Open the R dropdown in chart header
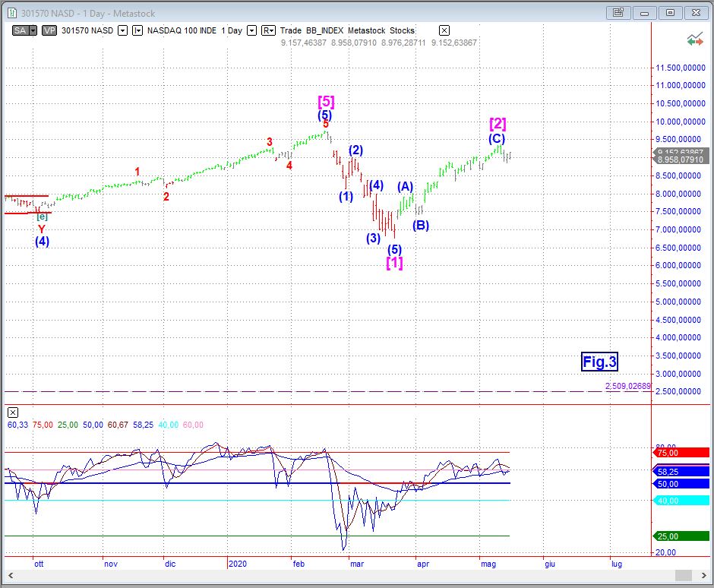This screenshot has width=714, height=588. pyautogui.click(x=268, y=30)
